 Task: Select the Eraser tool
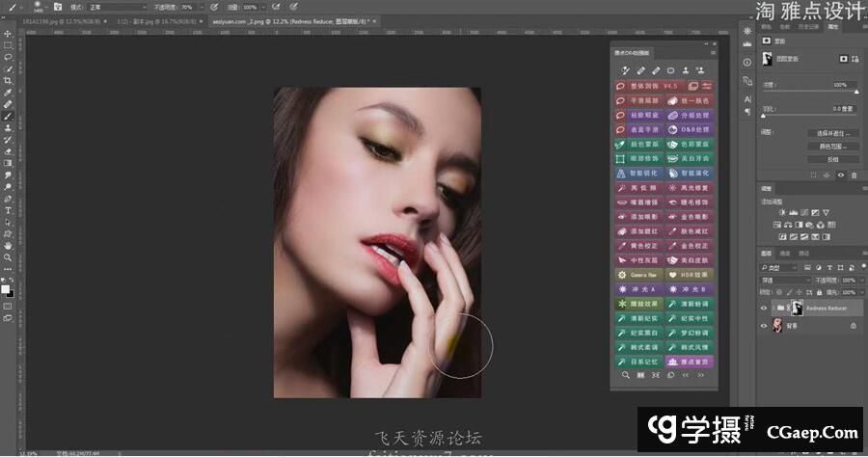[8, 151]
